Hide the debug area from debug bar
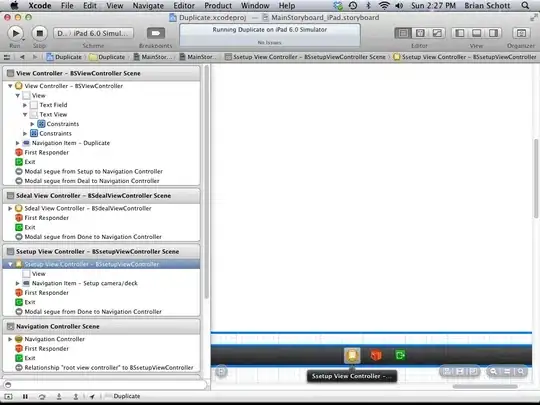Viewport: 540px width, 405px height. [8, 396]
